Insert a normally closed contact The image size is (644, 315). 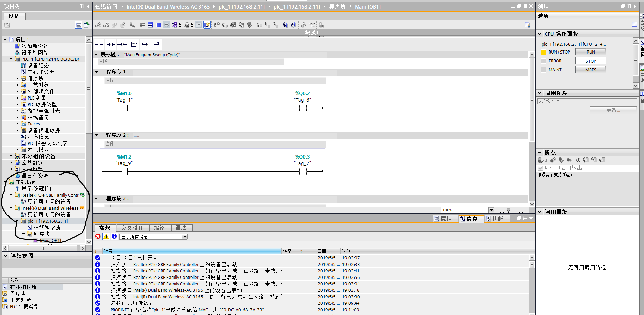111,44
